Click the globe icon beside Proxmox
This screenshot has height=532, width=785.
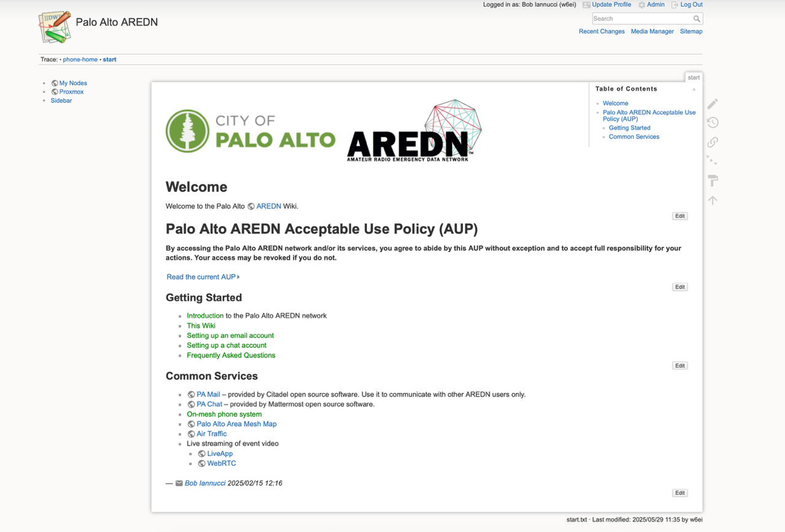pos(55,92)
